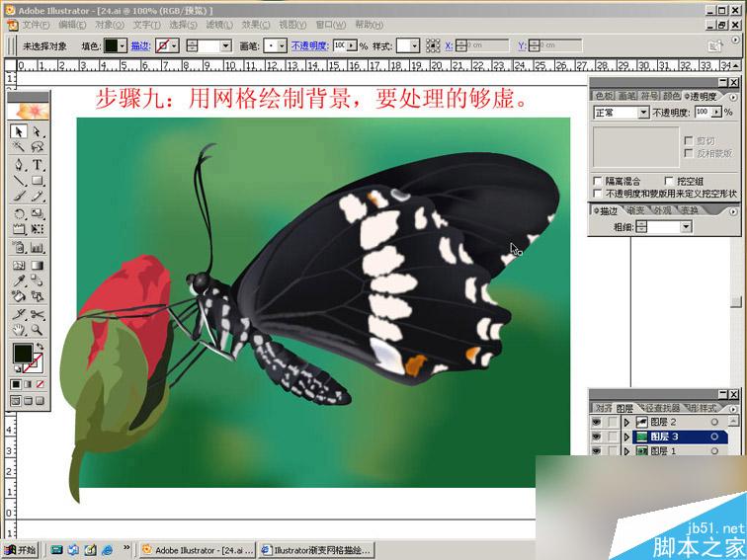
Task: Select the Direct Selection tool
Action: point(38,131)
